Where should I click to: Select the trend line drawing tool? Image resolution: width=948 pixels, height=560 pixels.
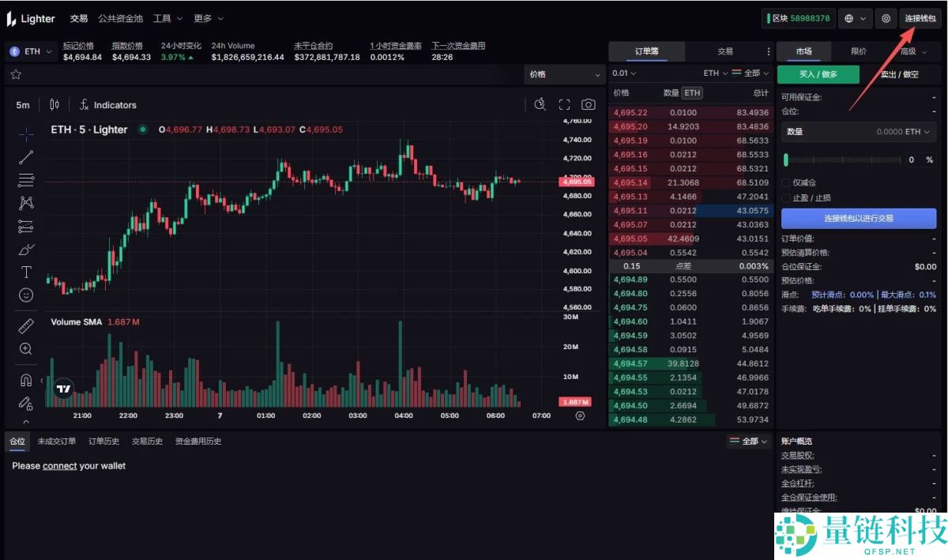pyautogui.click(x=25, y=156)
